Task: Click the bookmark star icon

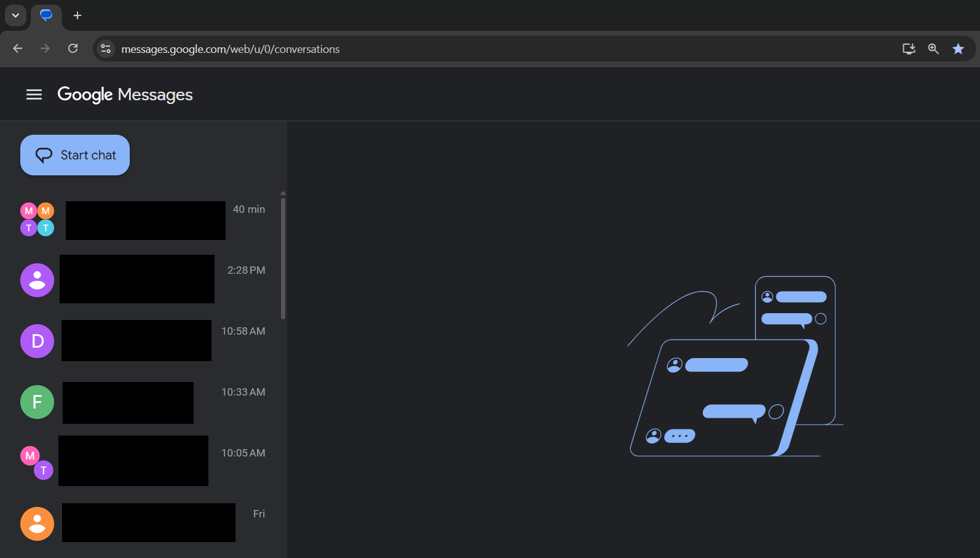Action: click(x=958, y=49)
